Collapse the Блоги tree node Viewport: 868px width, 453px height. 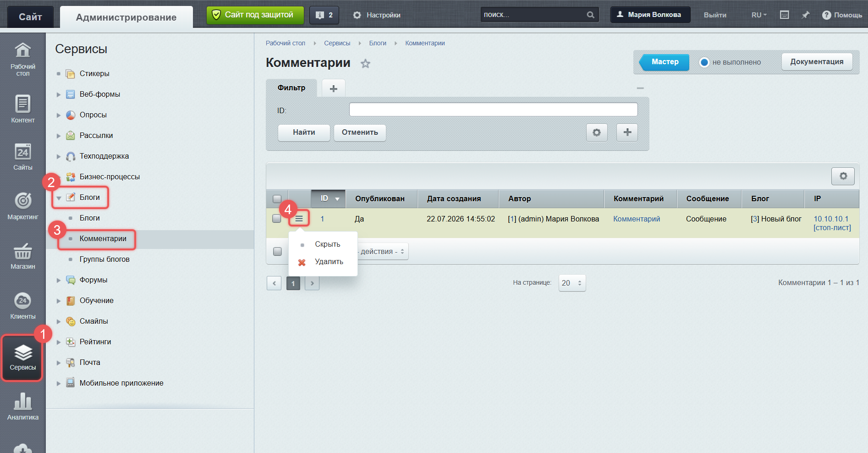[59, 198]
